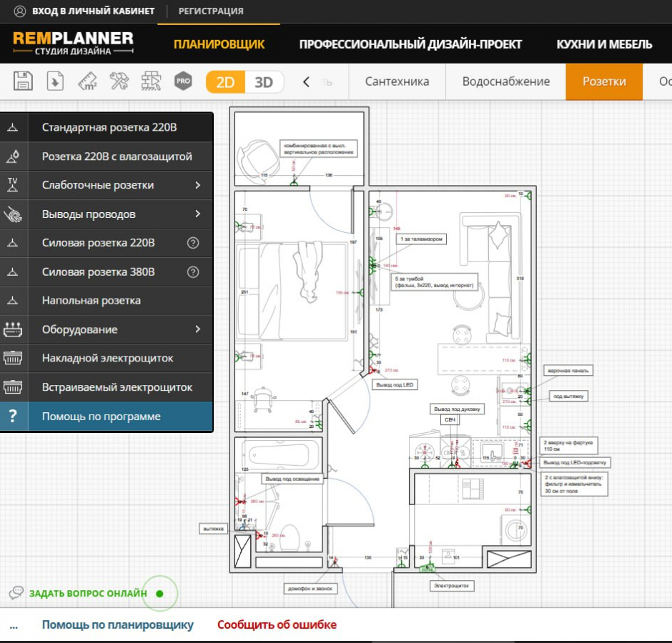This screenshot has height=643, width=672.
Task: Click Сообщить об ошибке link
Action: [277, 624]
